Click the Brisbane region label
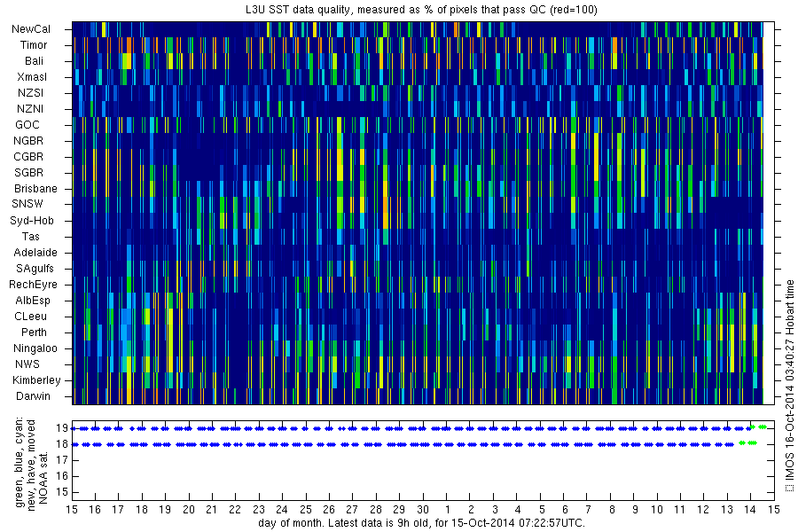798x532 pixels. coord(35,189)
